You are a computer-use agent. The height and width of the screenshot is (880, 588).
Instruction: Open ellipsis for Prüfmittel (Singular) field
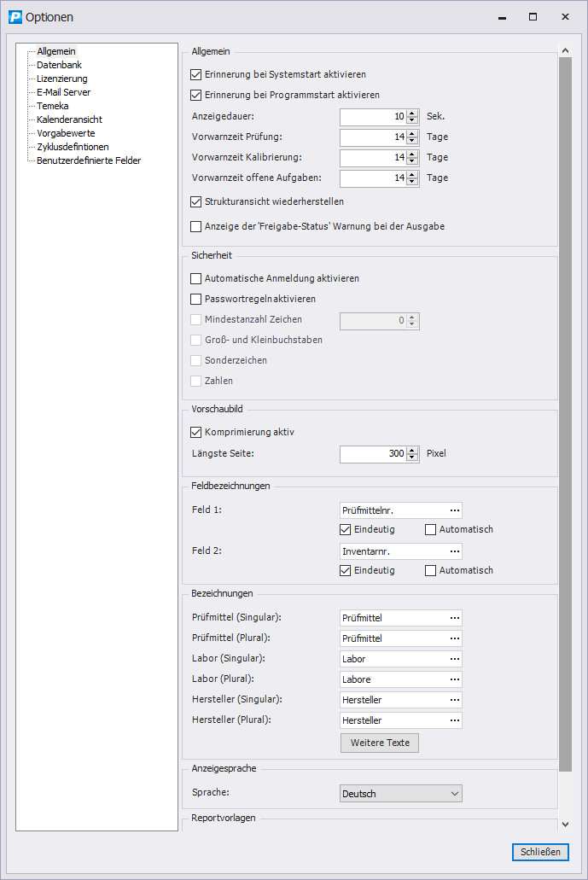[455, 618]
